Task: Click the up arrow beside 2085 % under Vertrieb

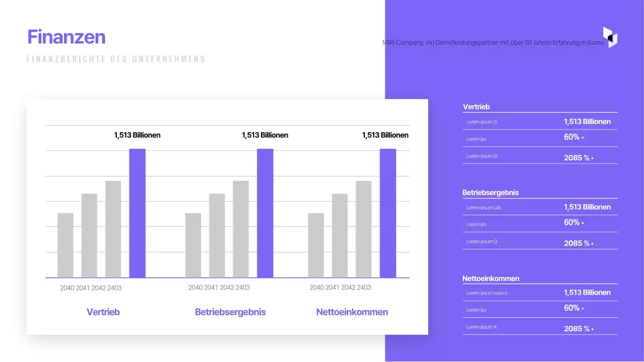Action: pyautogui.click(x=592, y=158)
